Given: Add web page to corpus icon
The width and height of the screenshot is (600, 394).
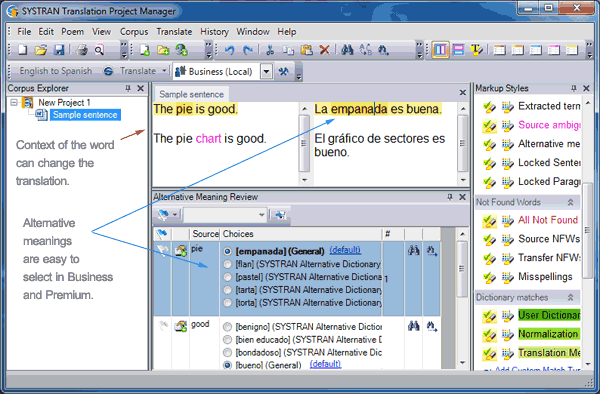Looking at the screenshot, I should 181,50.
